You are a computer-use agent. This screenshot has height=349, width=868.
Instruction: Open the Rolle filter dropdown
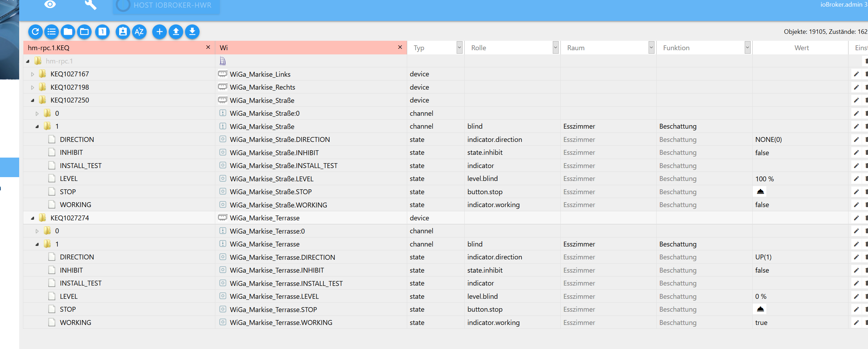click(x=556, y=48)
